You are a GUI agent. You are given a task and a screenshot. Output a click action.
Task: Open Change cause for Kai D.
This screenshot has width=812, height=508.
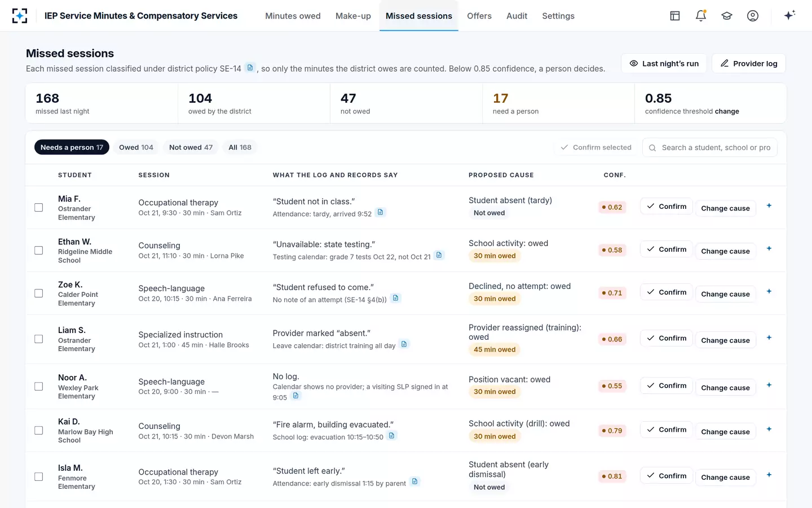click(725, 432)
